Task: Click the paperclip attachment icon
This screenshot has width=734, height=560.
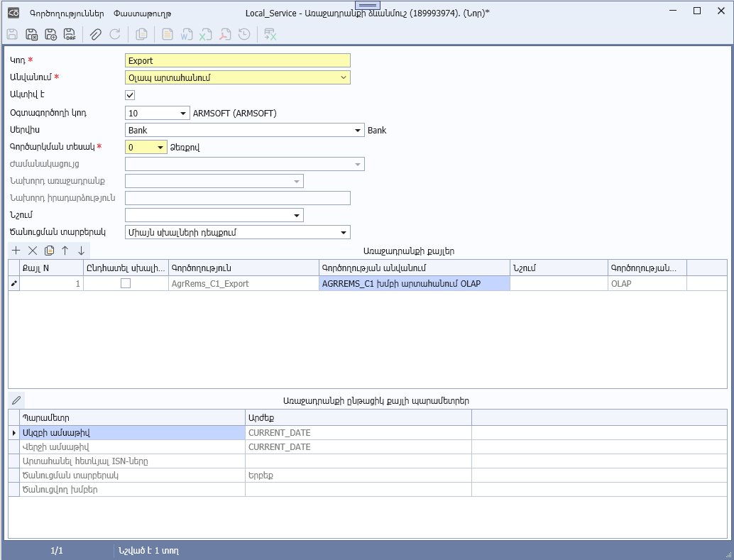Action: [x=96, y=34]
